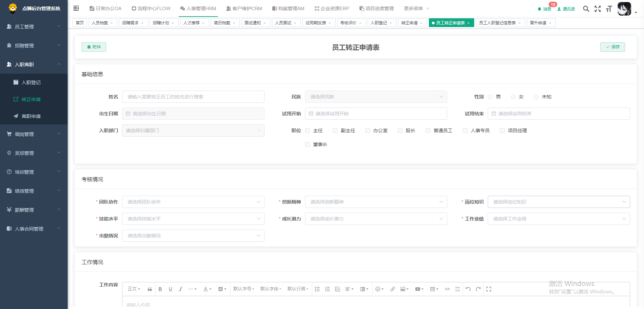
Task: Insert a to-do checklist in the editor
Action: coord(338,289)
